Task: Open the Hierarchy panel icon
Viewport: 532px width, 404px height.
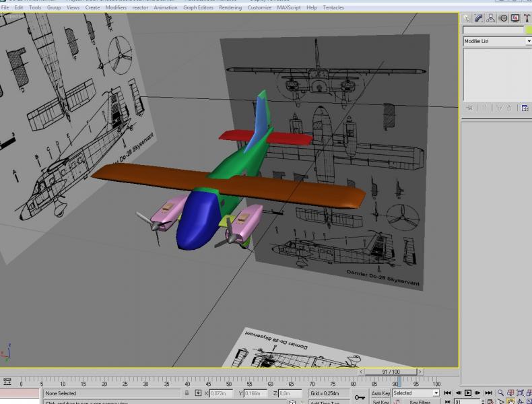Action: click(491, 18)
